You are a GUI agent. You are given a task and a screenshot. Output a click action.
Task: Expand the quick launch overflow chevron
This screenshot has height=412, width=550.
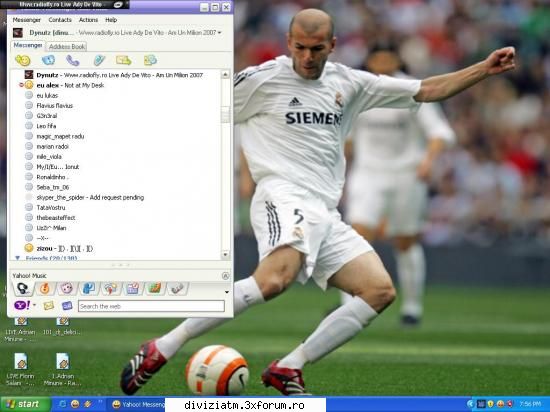(x=100, y=402)
